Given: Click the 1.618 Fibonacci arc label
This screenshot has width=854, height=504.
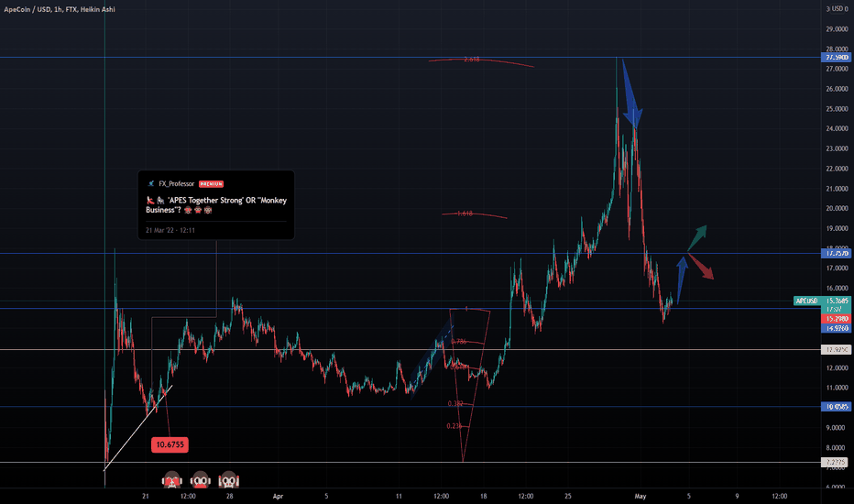Looking at the screenshot, I should click(465, 214).
